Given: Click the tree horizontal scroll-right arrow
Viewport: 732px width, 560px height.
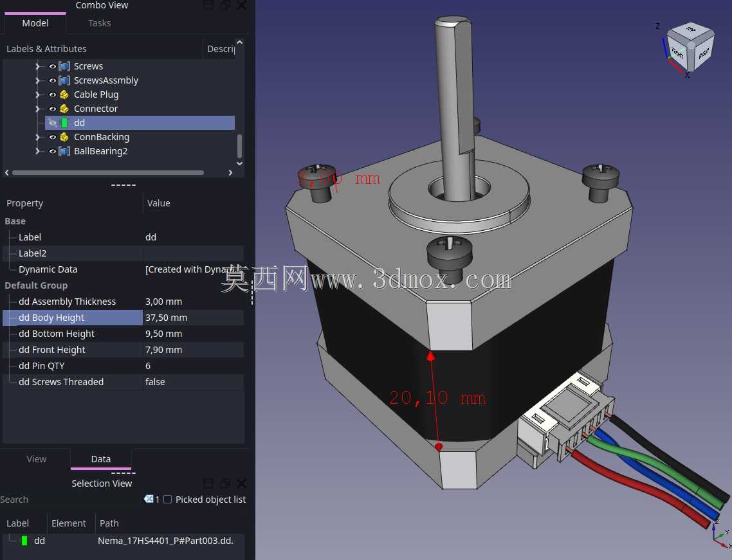Looking at the screenshot, I should tap(230, 173).
